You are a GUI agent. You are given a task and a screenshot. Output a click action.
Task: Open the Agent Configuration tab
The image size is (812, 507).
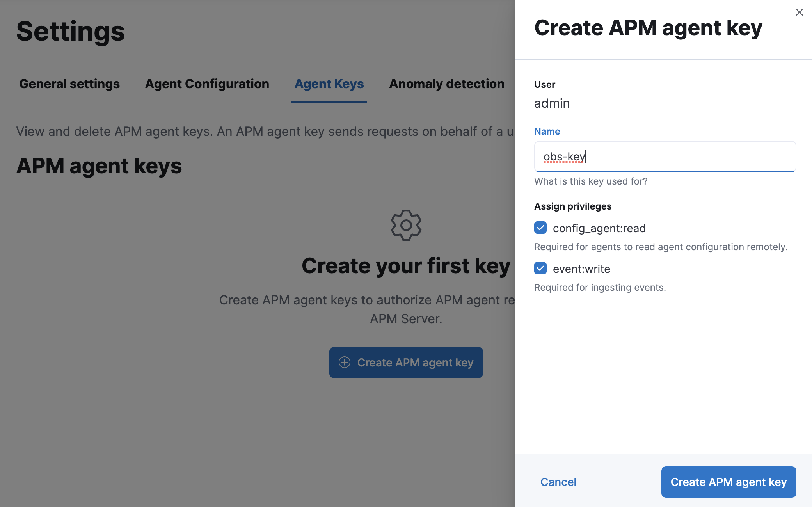207,84
